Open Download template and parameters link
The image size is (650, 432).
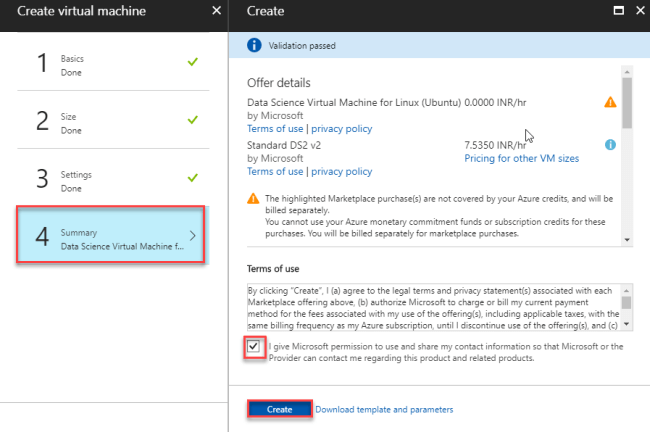(x=384, y=409)
